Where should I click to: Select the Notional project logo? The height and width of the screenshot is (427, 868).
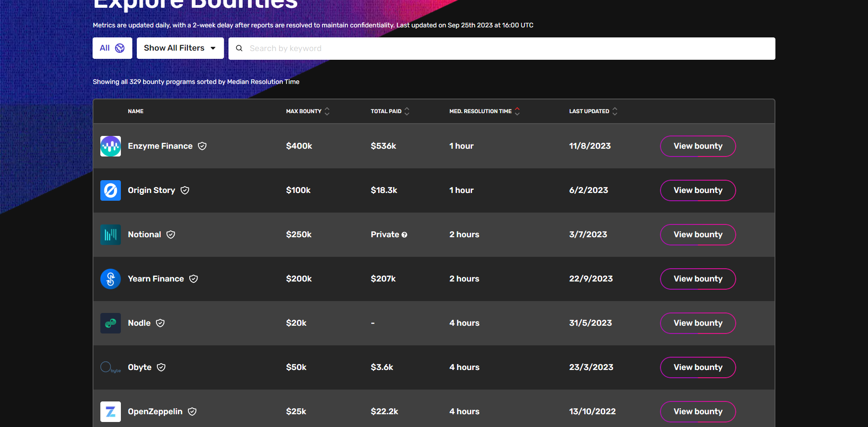110,234
